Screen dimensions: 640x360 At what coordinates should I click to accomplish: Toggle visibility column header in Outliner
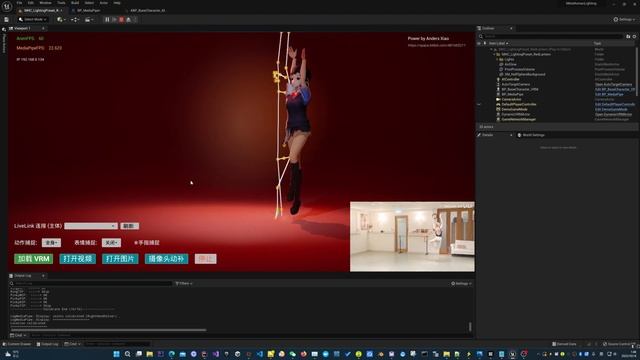[x=479, y=43]
